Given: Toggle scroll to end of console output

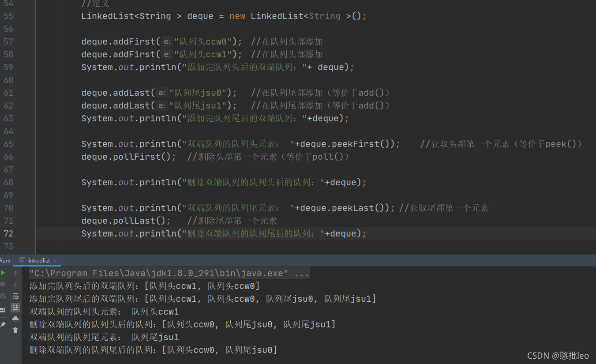Looking at the screenshot, I should pos(15,308).
